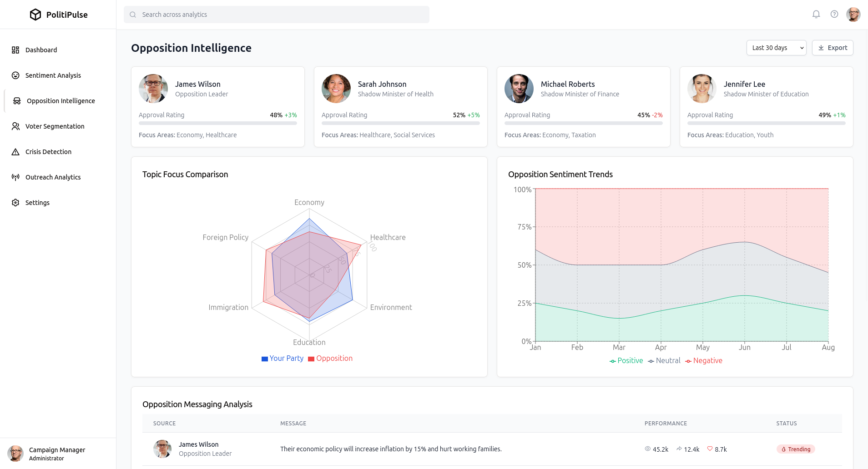Click James Wilson's avatar in messaging table

[x=162, y=449]
